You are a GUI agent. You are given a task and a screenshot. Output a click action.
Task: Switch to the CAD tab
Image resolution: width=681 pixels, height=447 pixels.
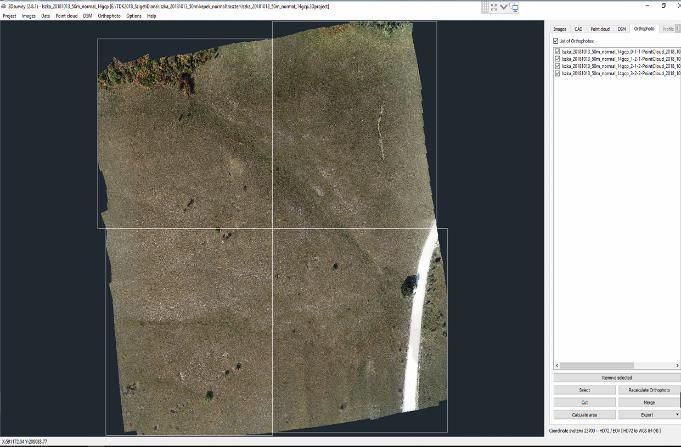(x=578, y=29)
